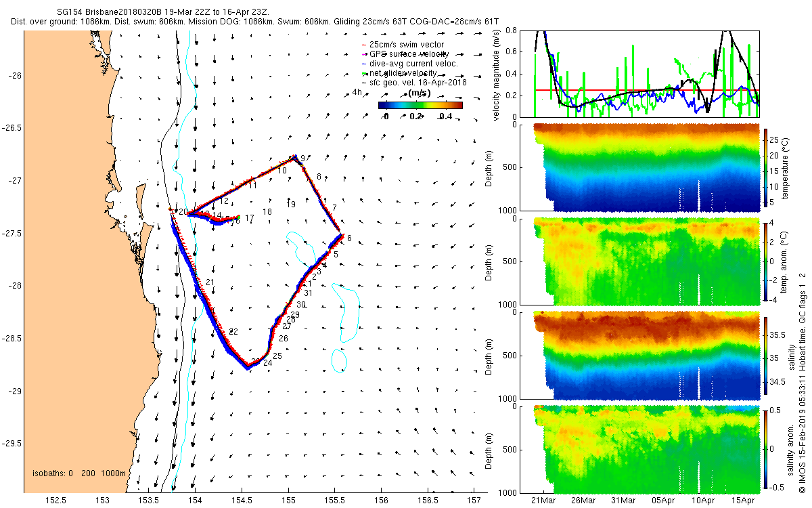Click latitude tick label "-29"
Viewport: 812px width, 508px height.
click(x=14, y=391)
